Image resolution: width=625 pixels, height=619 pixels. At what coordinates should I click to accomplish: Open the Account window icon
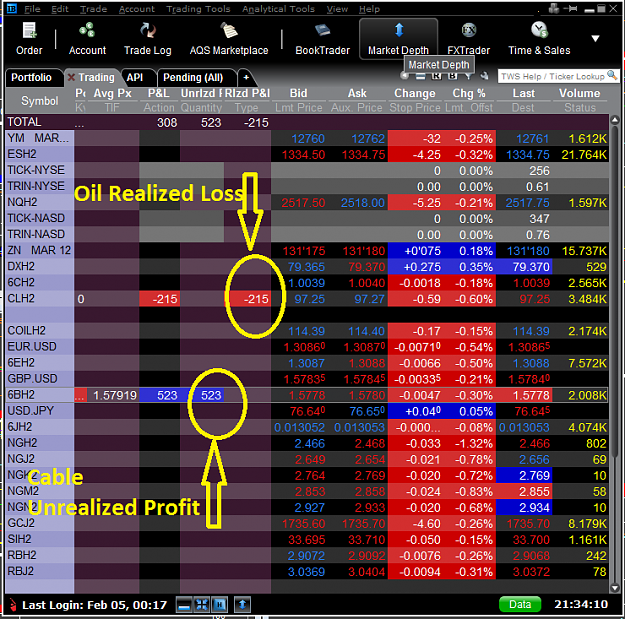coord(87,39)
